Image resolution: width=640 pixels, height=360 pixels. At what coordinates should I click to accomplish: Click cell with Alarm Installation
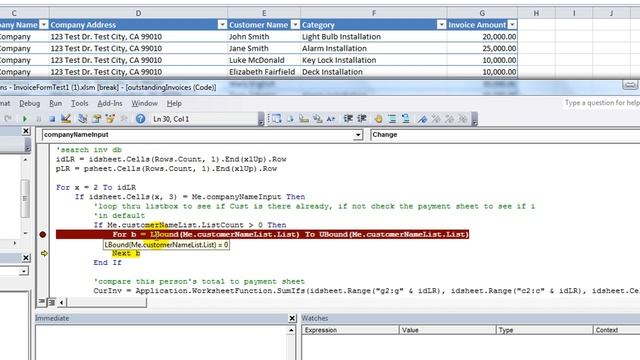click(x=373, y=48)
